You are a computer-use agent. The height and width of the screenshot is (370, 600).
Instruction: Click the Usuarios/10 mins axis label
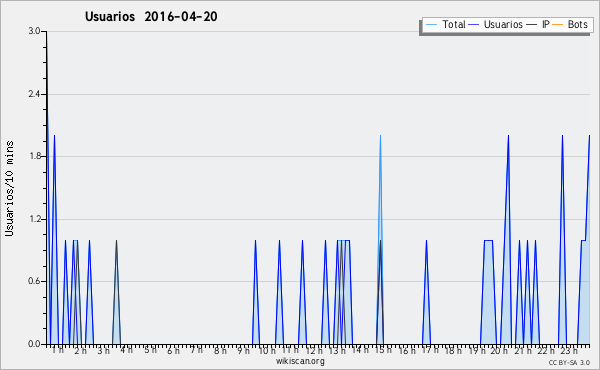coord(9,188)
